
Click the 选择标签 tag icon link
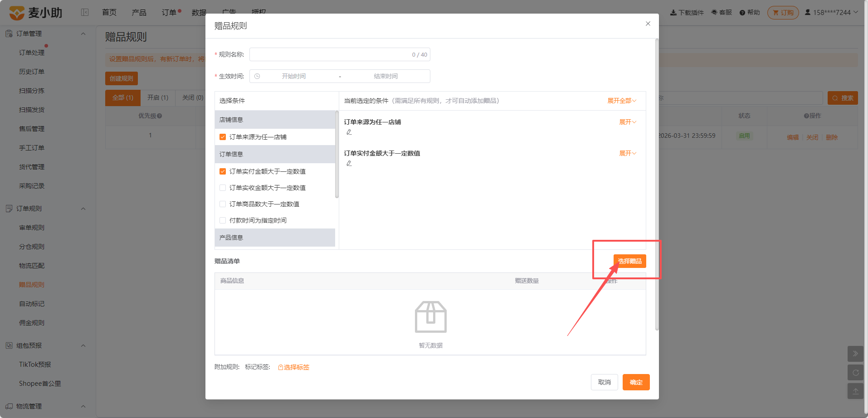293,367
